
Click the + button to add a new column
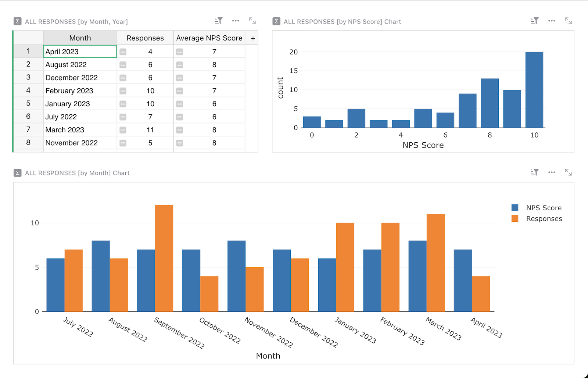pos(252,38)
